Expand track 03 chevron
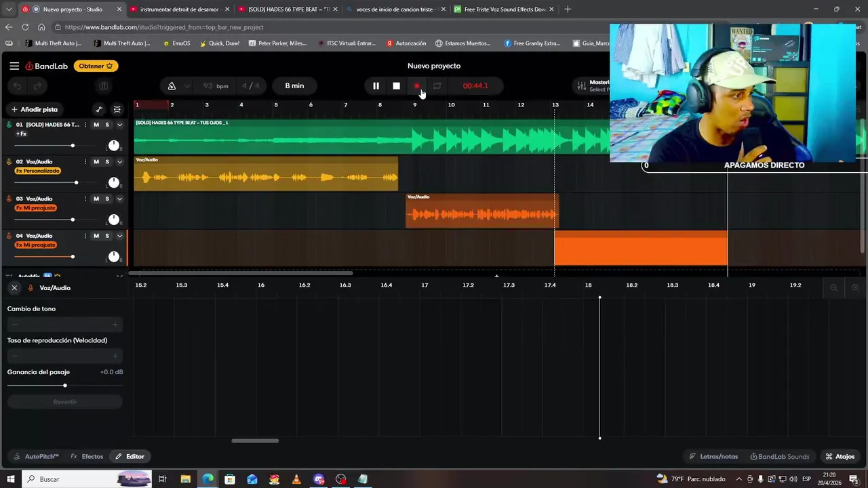The width and height of the screenshot is (868, 488). point(119,199)
